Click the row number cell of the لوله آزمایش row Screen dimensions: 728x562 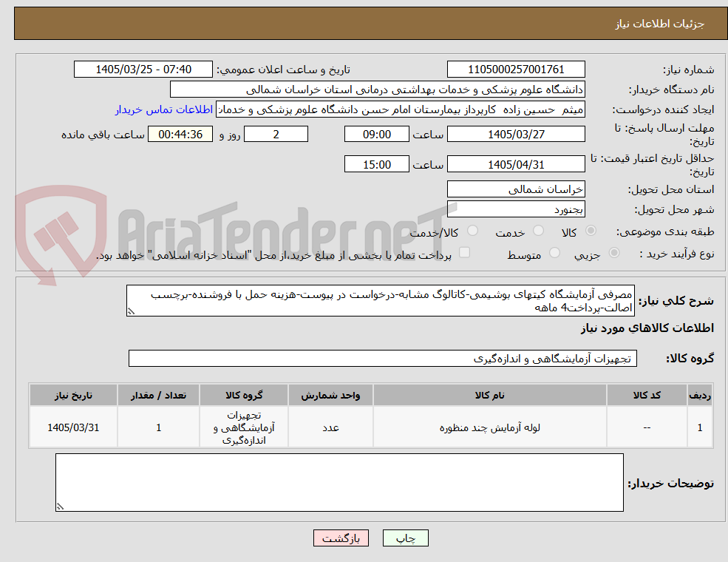click(x=700, y=427)
